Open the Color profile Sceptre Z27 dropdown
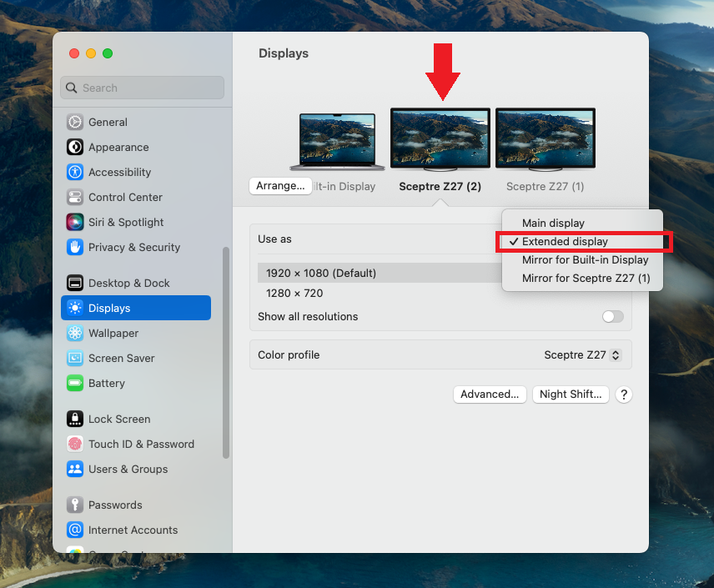The image size is (714, 588). 582,355
